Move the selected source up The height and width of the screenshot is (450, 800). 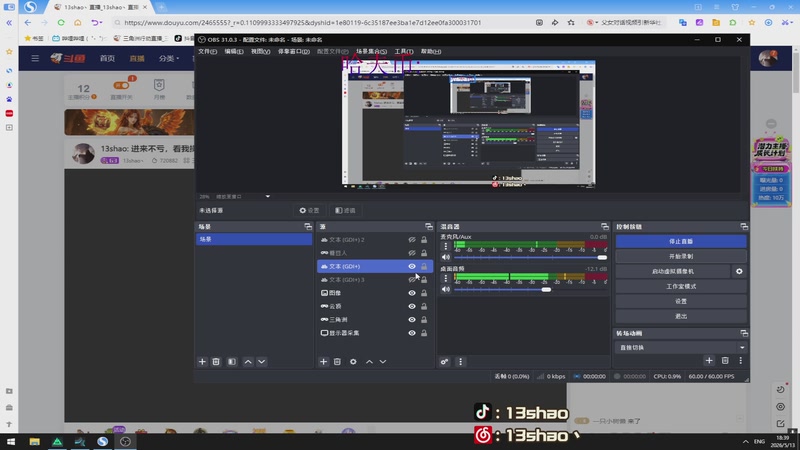point(369,362)
